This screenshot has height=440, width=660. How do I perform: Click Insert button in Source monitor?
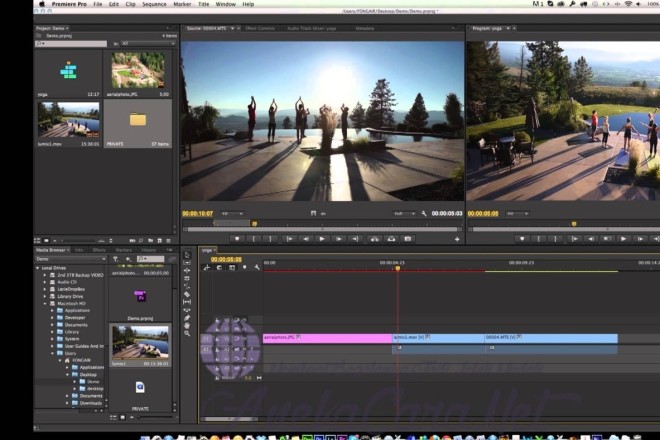click(374, 239)
